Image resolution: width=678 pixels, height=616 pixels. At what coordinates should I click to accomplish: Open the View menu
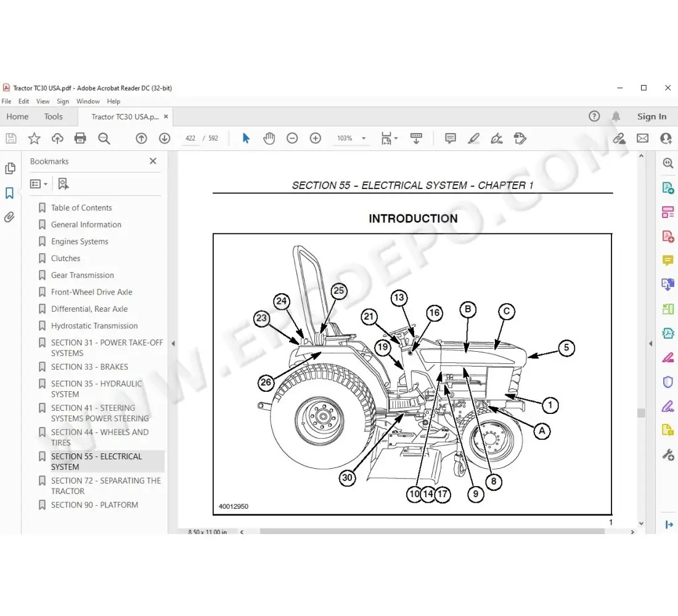[43, 101]
